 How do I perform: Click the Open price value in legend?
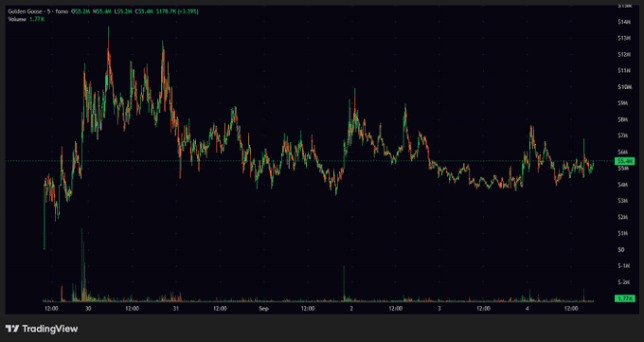tap(82, 11)
